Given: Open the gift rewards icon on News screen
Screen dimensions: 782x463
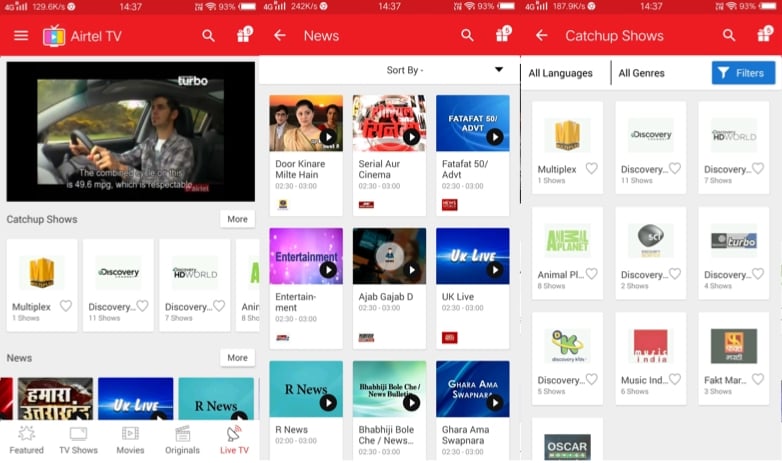Looking at the screenshot, I should (x=503, y=34).
